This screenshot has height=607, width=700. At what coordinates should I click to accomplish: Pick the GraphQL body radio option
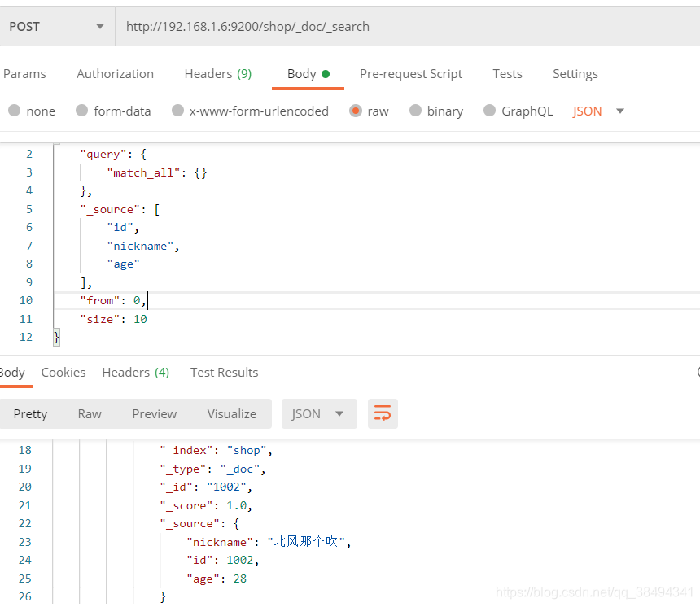[490, 111]
